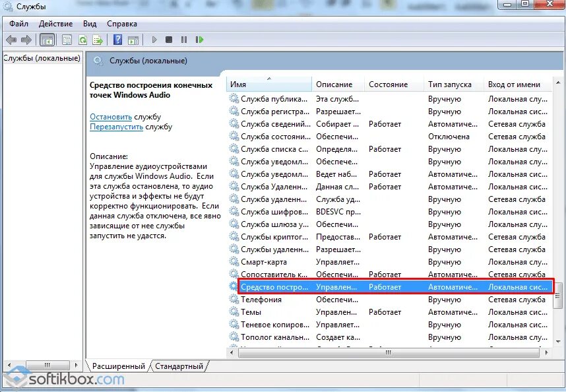This screenshot has width=566, height=392.
Task: Open the Справка menu
Action: point(121,24)
